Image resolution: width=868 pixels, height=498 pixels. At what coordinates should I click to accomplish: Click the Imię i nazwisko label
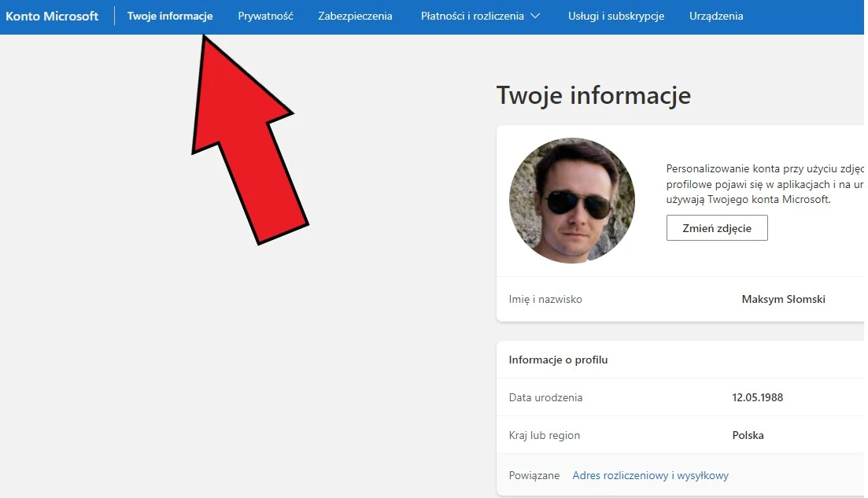[545, 299]
